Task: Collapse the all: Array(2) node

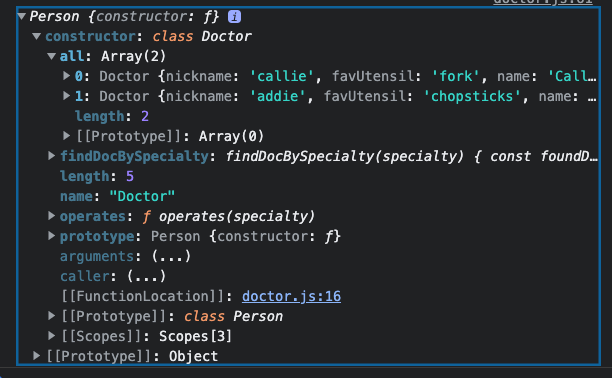Action: (x=52, y=56)
